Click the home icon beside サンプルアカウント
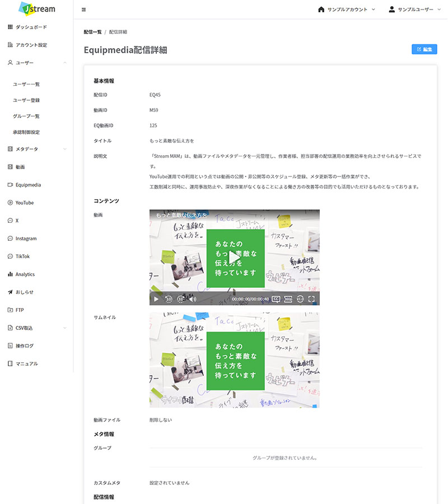Screen dimensions: 448x504 (321, 10)
